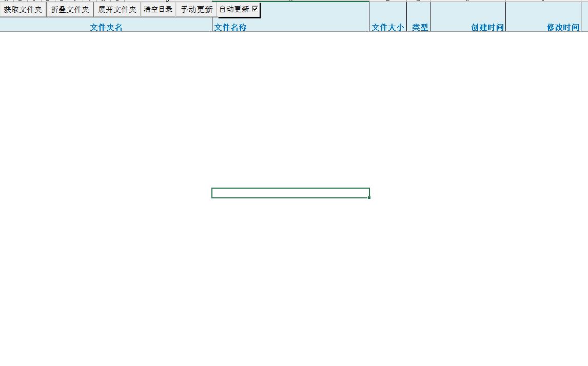Clear the directory using 清空目录
The width and height of the screenshot is (588, 366).
click(x=158, y=10)
